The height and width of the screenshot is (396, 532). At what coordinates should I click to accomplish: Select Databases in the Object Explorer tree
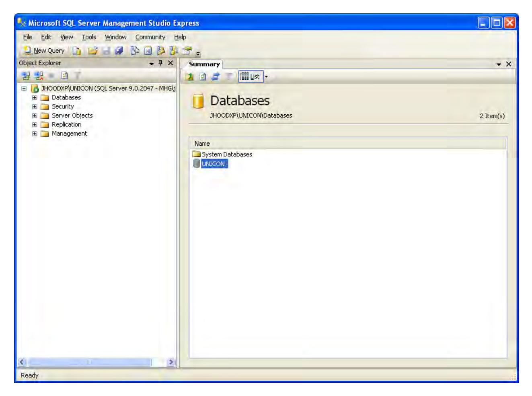tap(66, 97)
